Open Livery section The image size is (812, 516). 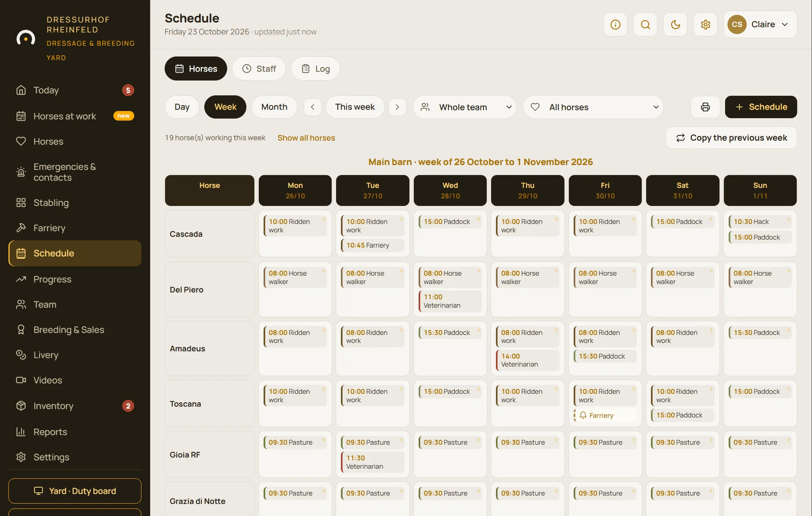point(75,355)
